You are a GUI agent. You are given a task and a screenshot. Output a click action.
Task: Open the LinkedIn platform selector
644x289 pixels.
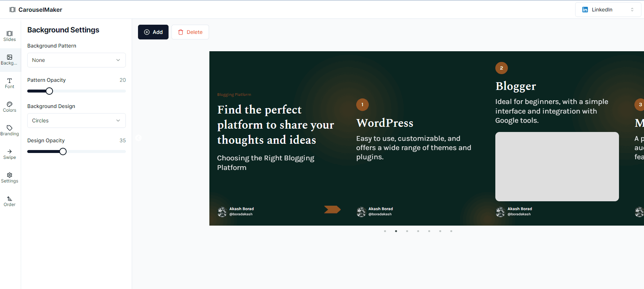click(x=608, y=10)
